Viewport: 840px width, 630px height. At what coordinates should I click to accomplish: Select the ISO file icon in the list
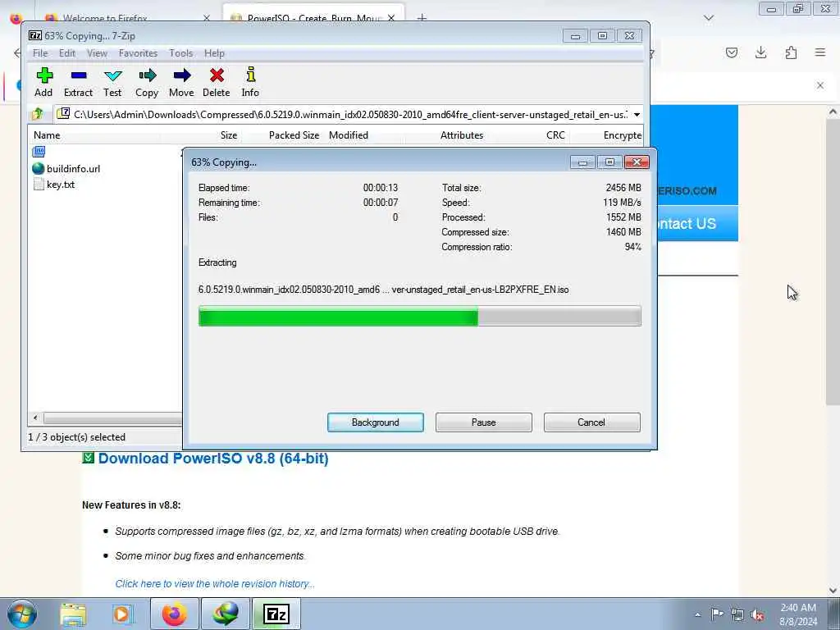click(x=39, y=152)
